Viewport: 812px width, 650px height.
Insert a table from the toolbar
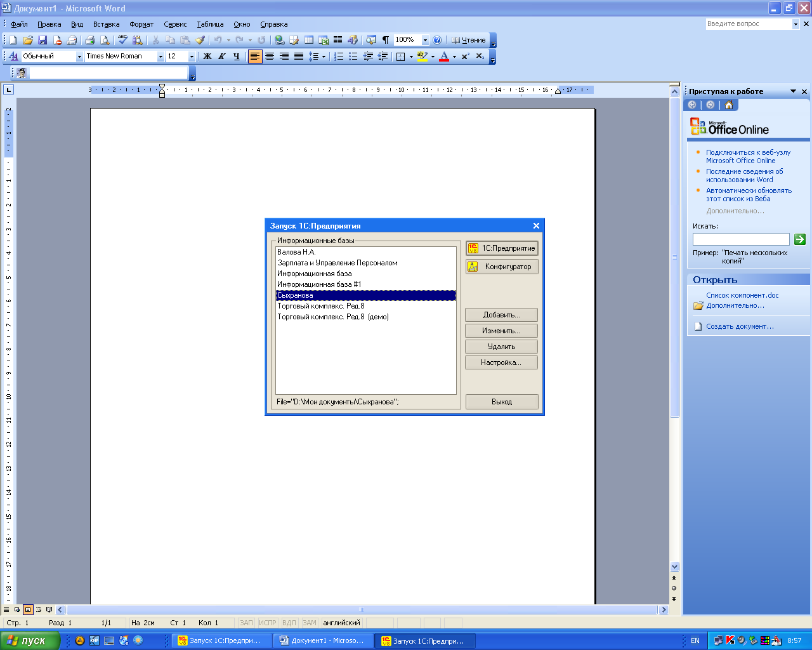coord(309,40)
